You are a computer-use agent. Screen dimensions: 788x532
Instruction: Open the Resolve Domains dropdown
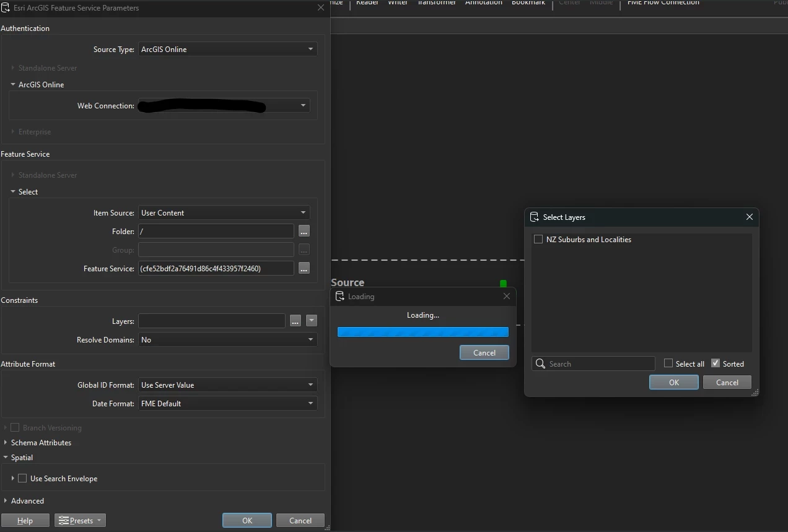coord(227,339)
